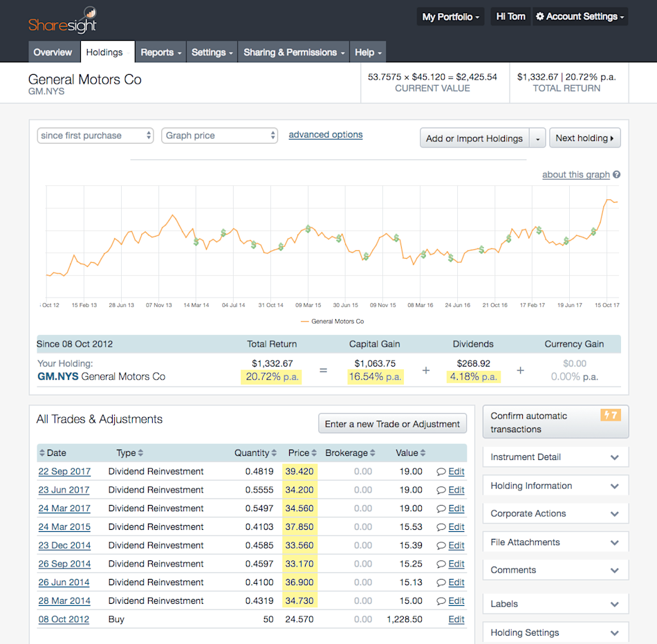The image size is (657, 644).
Task: Click the Hi Tom button
Action: (510, 17)
